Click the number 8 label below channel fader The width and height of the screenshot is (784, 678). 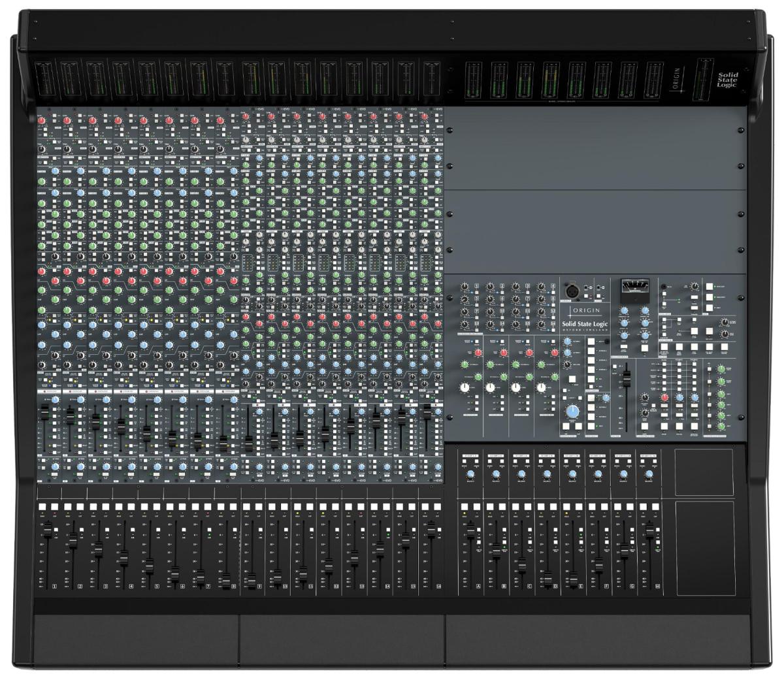233,587
